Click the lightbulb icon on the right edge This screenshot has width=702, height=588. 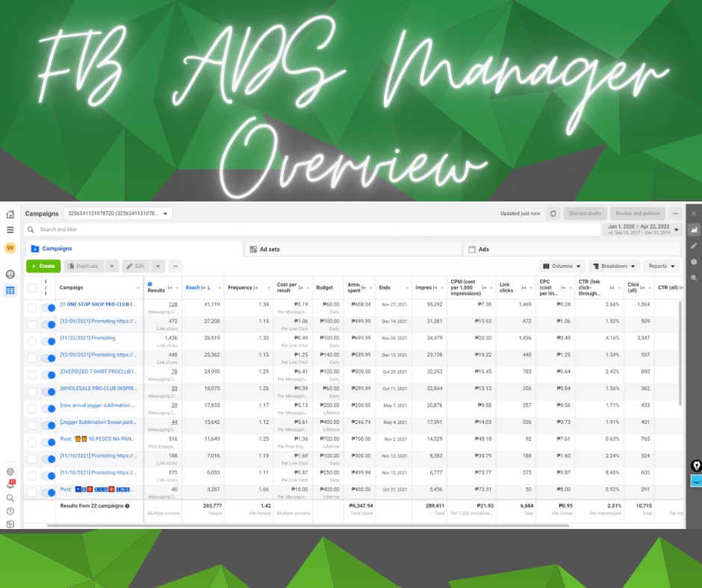tap(696, 466)
